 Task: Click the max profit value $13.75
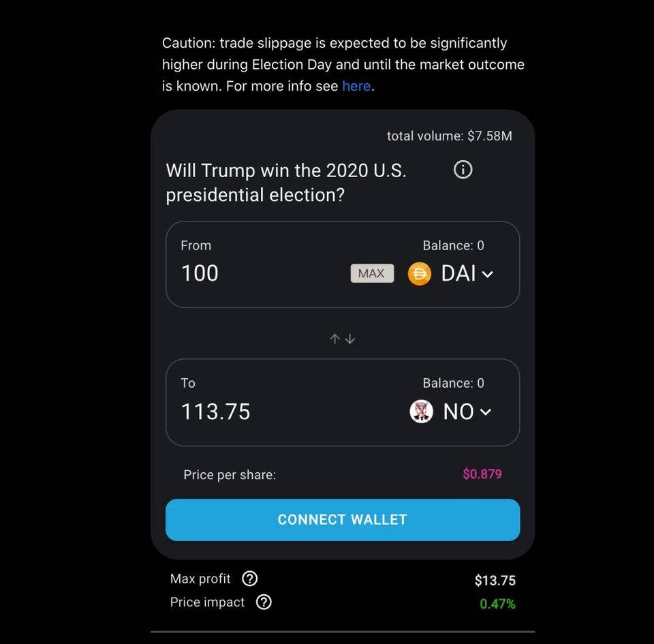click(x=495, y=581)
